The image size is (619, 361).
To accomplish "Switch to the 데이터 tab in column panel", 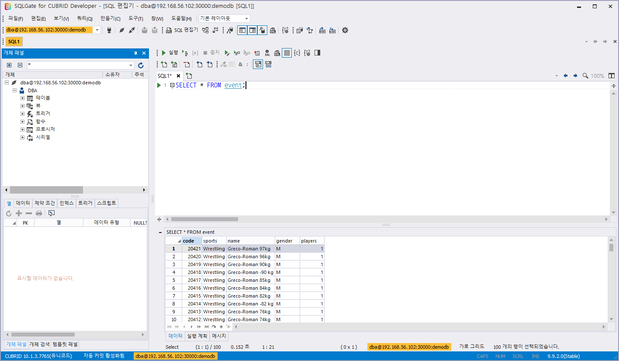I will (23, 203).
